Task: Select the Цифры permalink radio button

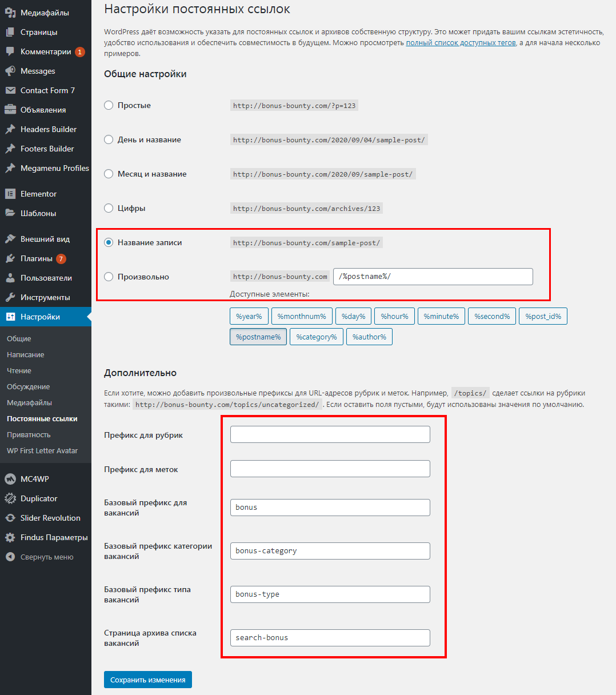Action: point(109,208)
